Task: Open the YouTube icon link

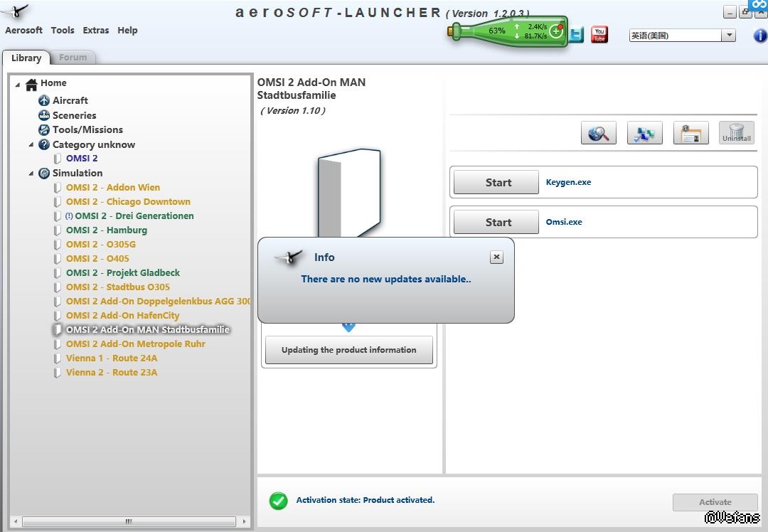Action: (x=599, y=34)
